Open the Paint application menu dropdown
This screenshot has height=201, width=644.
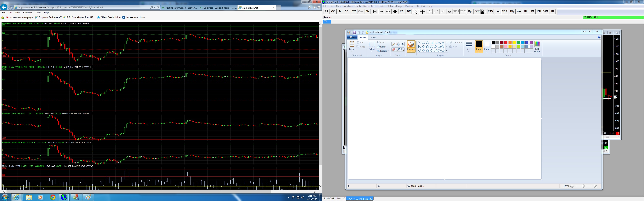point(352,38)
